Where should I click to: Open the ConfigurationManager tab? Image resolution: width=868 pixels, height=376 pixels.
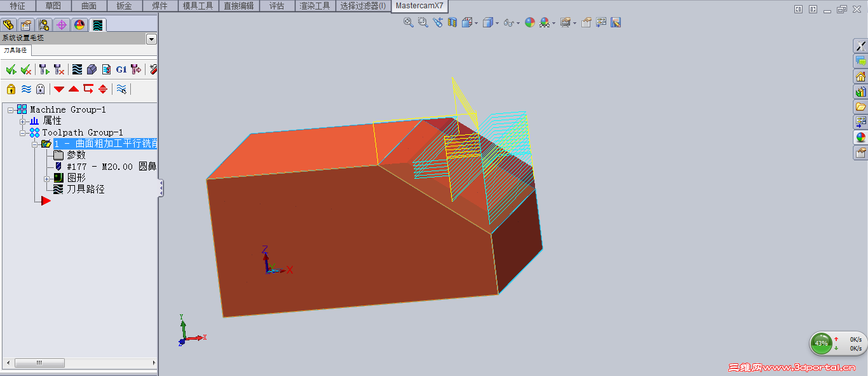(44, 25)
